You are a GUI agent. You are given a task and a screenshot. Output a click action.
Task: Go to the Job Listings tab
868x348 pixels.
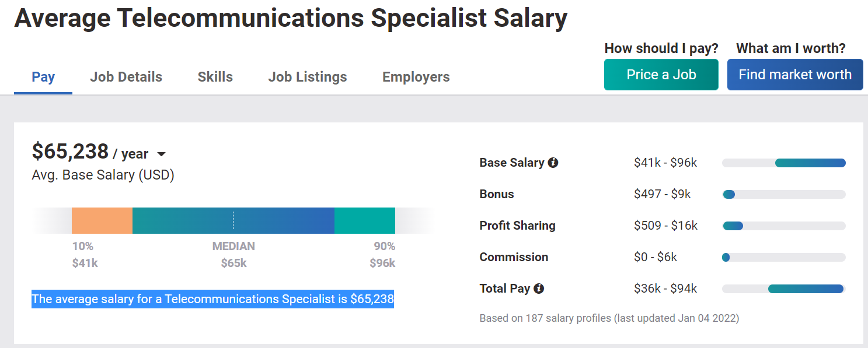coord(308,77)
